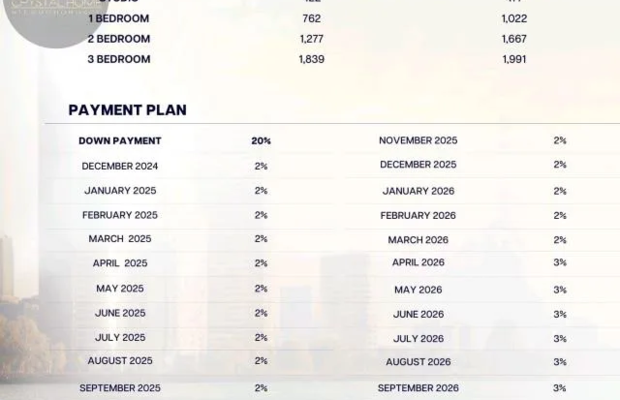This screenshot has height=400, width=620.
Task: Click the APRIL 2026 label
Action: 418,262
